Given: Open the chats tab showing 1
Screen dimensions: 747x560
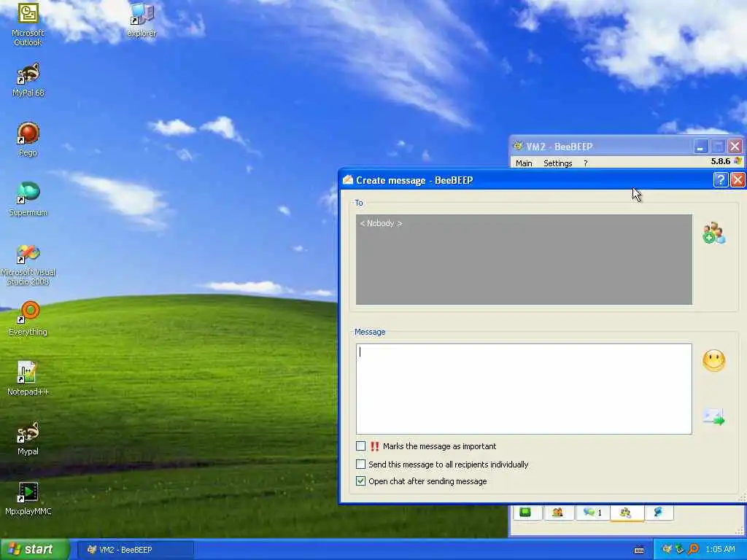Looking at the screenshot, I should pos(592,513).
